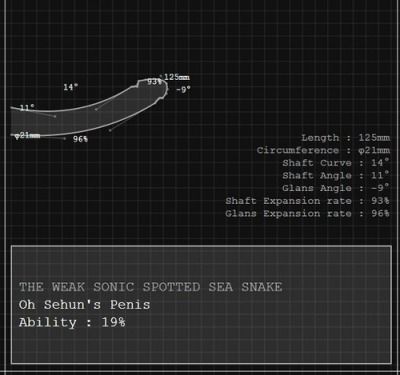The image size is (400, 375).
Task: Click the 11° label on the diagram
Action: tap(27, 108)
